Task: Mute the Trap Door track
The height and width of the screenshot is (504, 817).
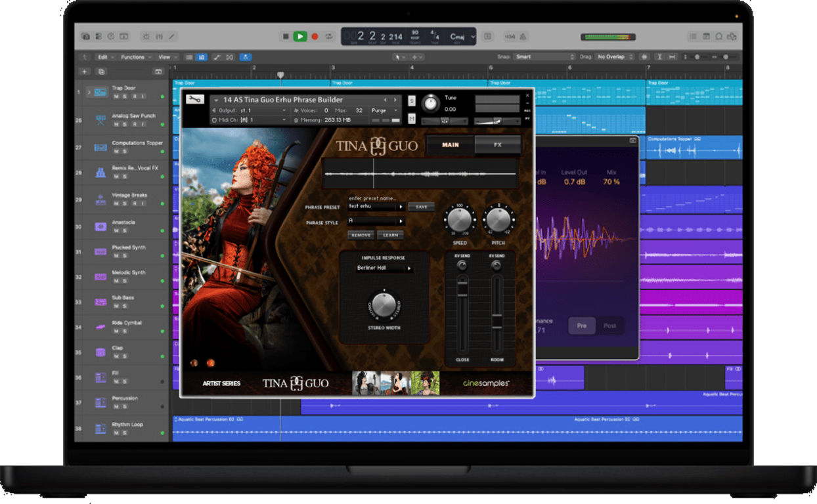Action: click(116, 96)
